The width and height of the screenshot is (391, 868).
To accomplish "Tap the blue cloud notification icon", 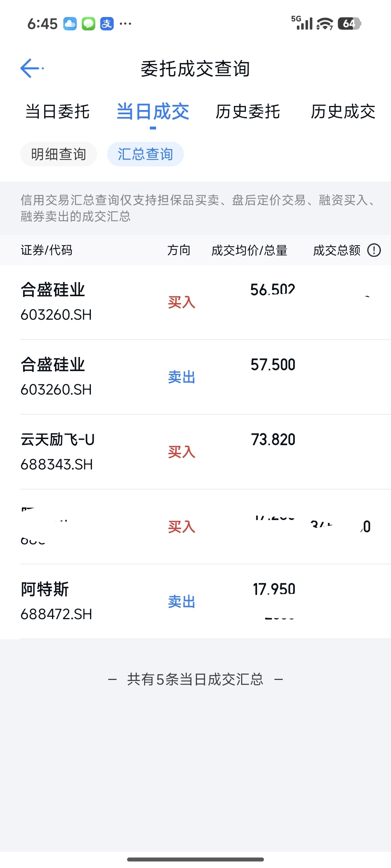I will (x=70, y=24).
